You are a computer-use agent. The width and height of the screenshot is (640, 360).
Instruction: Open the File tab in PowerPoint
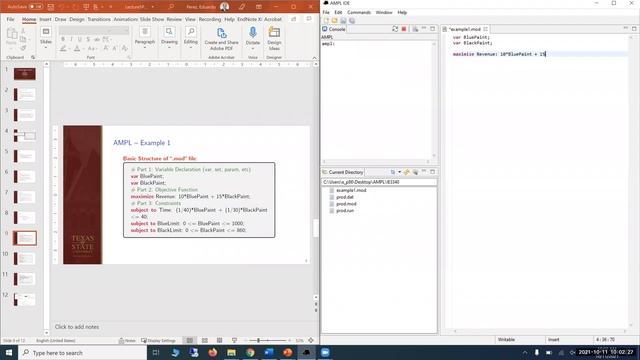click(10, 19)
